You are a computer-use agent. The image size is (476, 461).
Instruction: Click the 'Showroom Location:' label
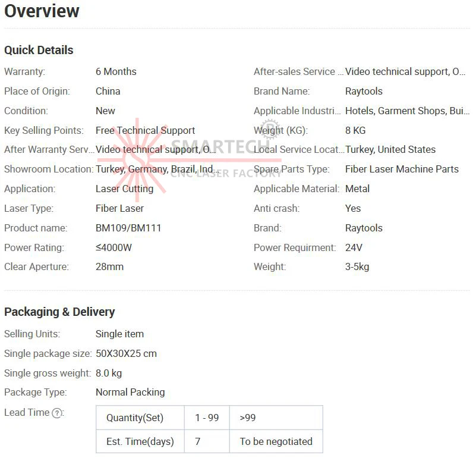tap(49, 170)
